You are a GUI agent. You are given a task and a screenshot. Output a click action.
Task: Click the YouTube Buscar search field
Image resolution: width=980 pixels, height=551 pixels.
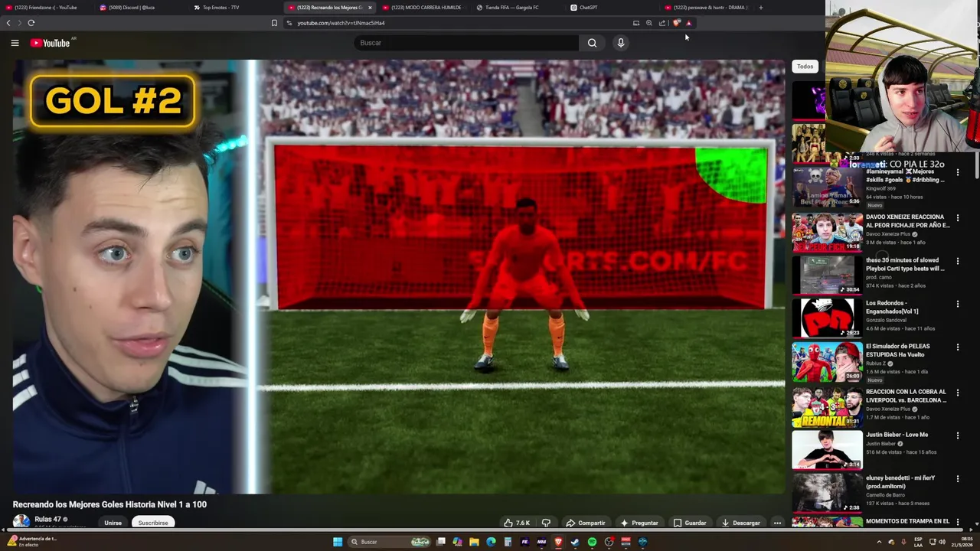pyautogui.click(x=467, y=43)
